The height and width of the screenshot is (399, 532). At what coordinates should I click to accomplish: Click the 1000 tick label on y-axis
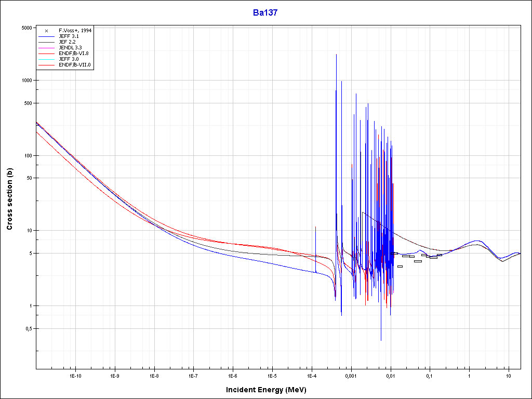(x=27, y=81)
